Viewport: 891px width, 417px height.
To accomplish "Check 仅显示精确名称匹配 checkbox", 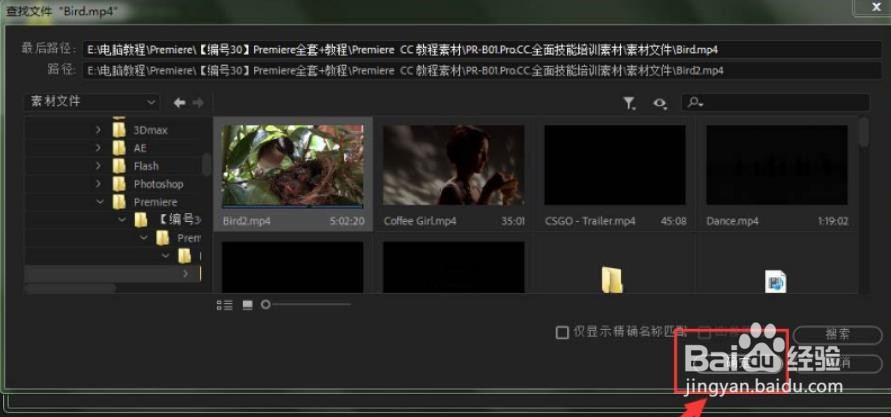I will (562, 332).
